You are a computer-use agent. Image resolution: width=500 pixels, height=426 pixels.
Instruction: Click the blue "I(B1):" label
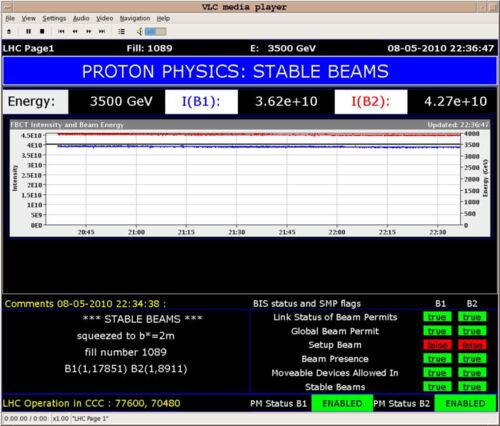pyautogui.click(x=201, y=102)
